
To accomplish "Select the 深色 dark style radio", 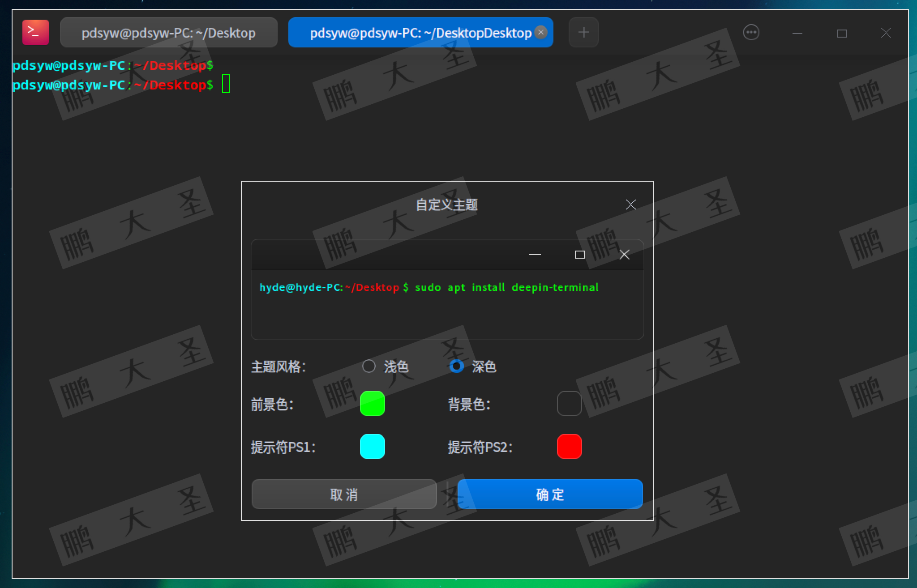I will [x=456, y=366].
